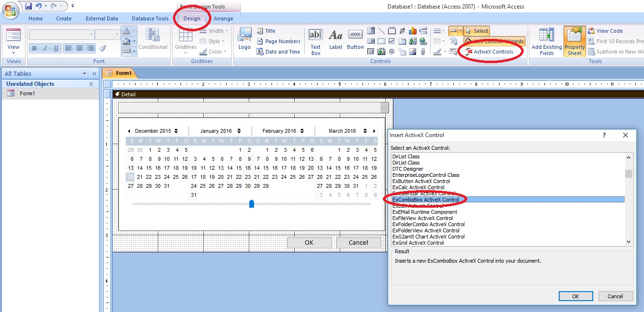This screenshot has height=312, width=644.
Task: Insert chart control from Controls gallery
Action: point(412,31)
